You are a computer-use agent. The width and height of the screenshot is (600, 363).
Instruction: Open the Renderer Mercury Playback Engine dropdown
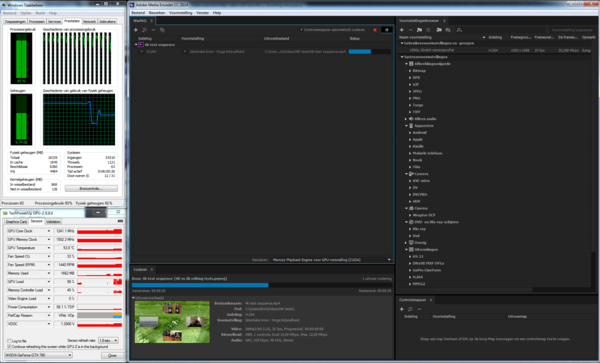332,260
